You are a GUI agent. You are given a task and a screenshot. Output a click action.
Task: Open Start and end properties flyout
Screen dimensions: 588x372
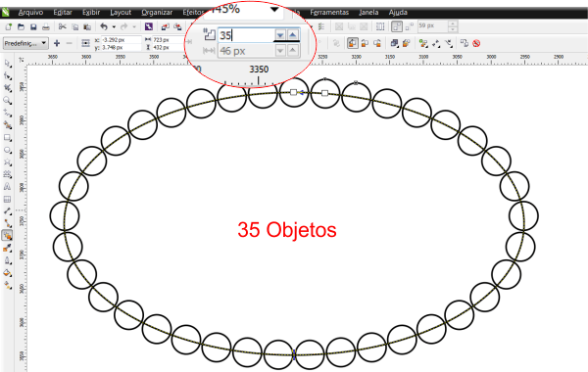click(436, 43)
